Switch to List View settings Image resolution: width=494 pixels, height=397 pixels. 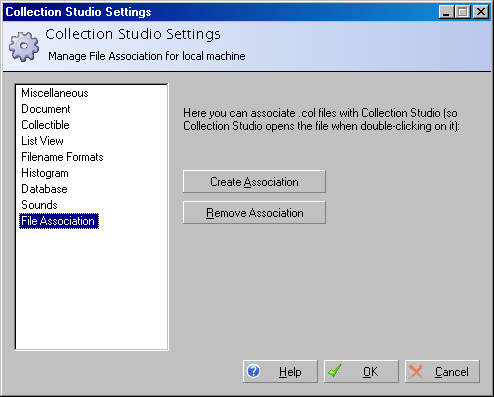coord(42,141)
